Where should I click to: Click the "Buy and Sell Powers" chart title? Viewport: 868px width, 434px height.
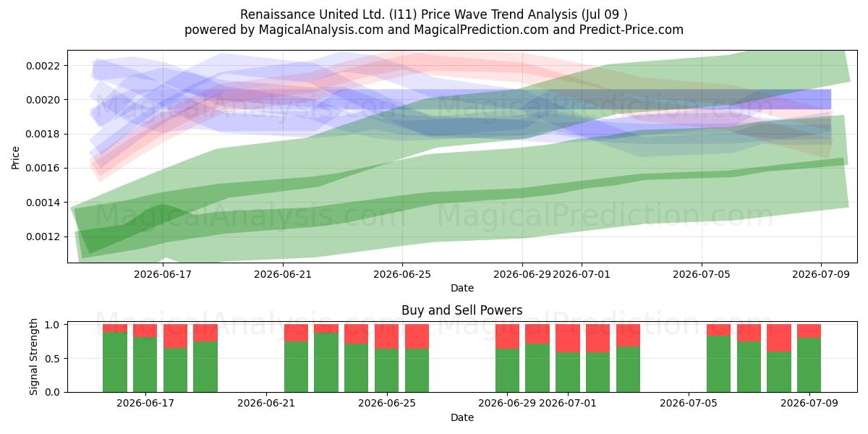click(462, 311)
